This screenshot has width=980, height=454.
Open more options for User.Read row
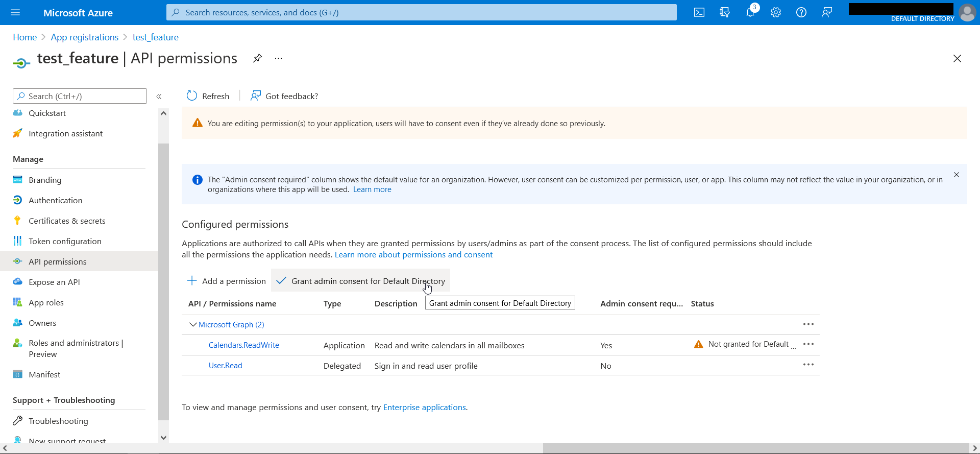click(808, 365)
